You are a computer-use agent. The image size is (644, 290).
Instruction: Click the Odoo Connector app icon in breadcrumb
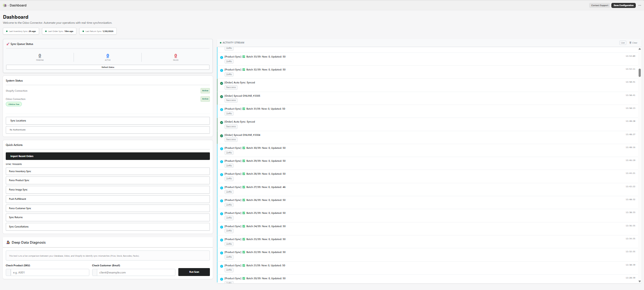coord(5,5)
